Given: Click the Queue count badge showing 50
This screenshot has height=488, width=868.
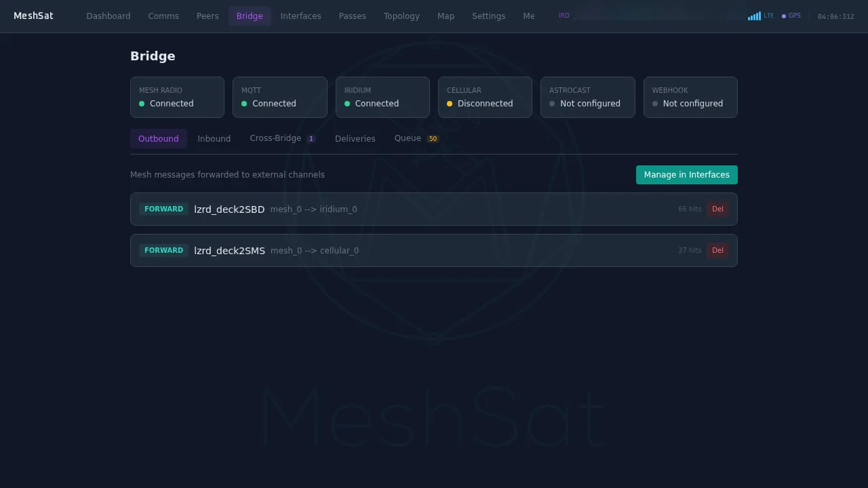Looking at the screenshot, I should (x=433, y=138).
